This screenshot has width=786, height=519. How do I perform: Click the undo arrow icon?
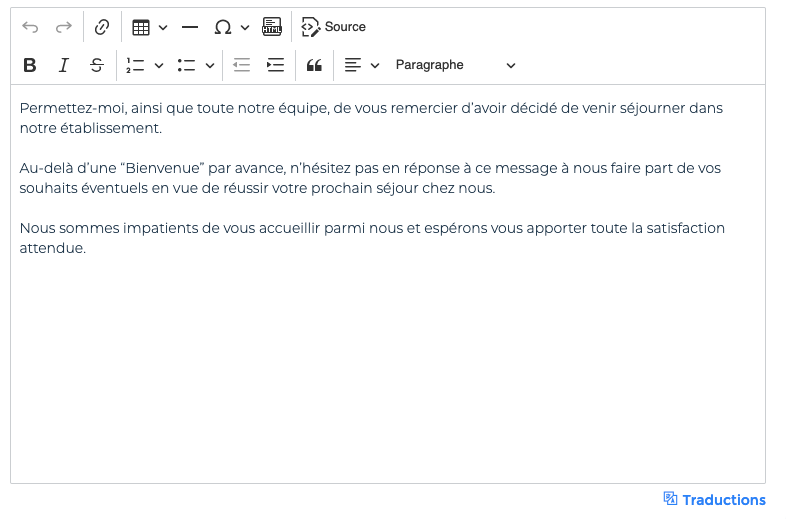coord(30,27)
